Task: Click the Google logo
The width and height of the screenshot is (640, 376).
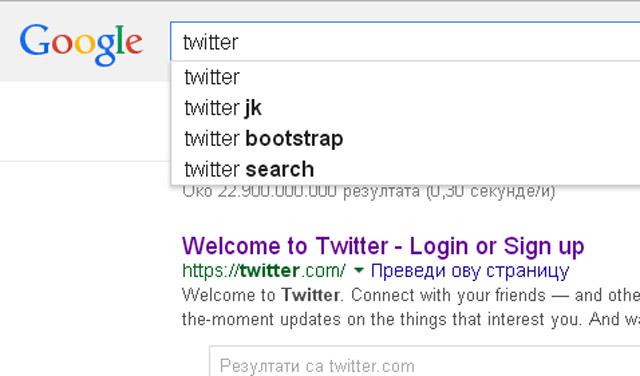Action: click(81, 44)
